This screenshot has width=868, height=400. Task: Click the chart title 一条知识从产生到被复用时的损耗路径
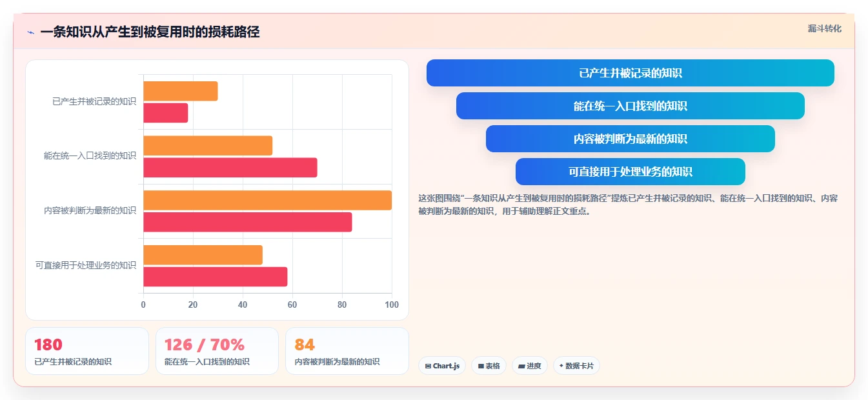click(150, 32)
